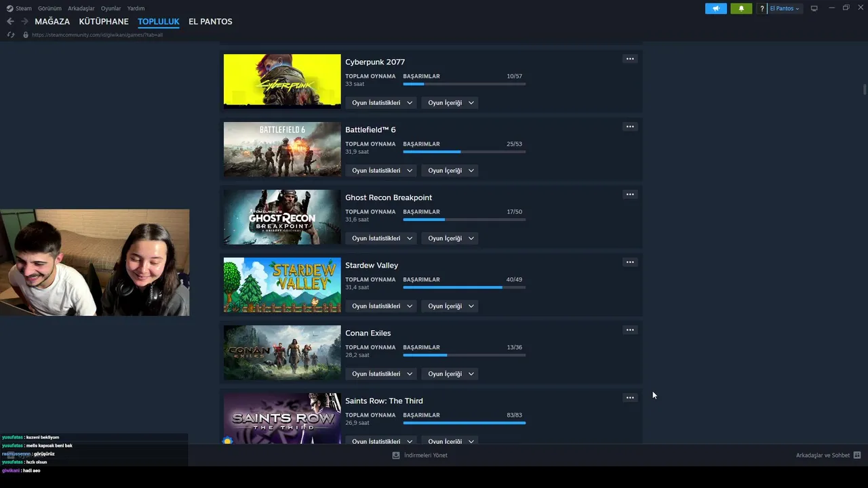Go forward with the right arrow
The image size is (868, 488).
click(24, 22)
